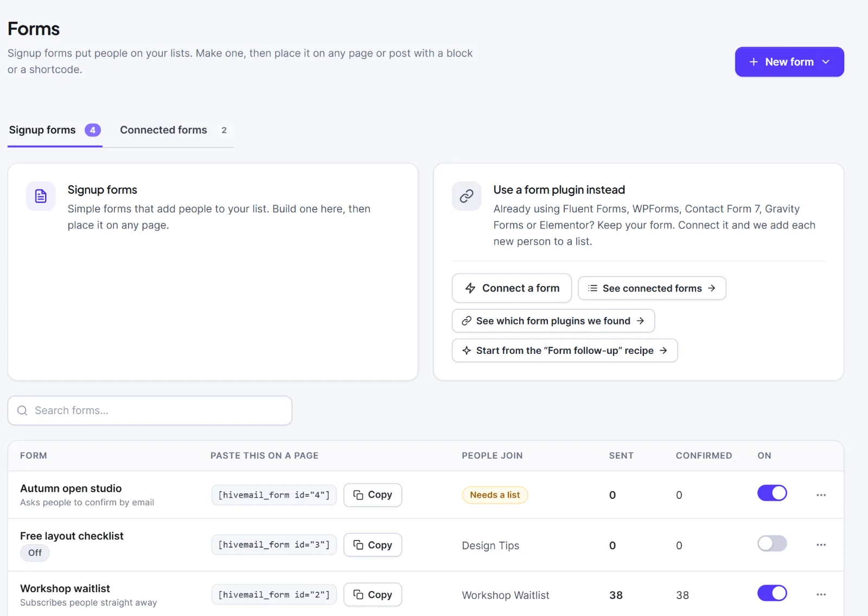Image resolution: width=868 pixels, height=616 pixels.
Task: Click the SENT column header
Action: [621, 456]
